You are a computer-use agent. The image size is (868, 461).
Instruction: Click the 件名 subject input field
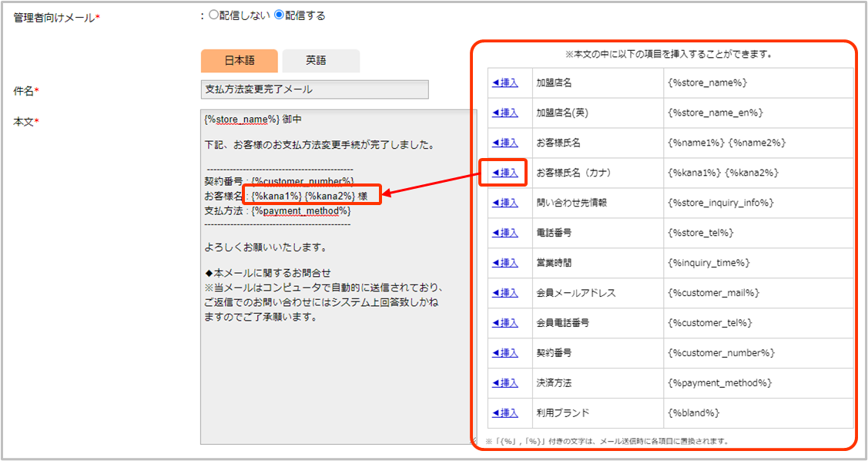pos(314,89)
